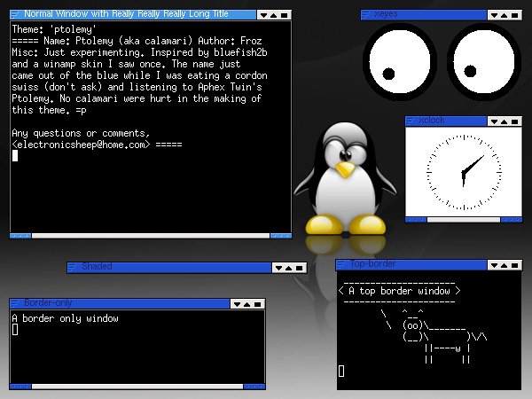Click square button on Shaded titlebar
The image size is (532, 399).
pyautogui.click(x=300, y=268)
